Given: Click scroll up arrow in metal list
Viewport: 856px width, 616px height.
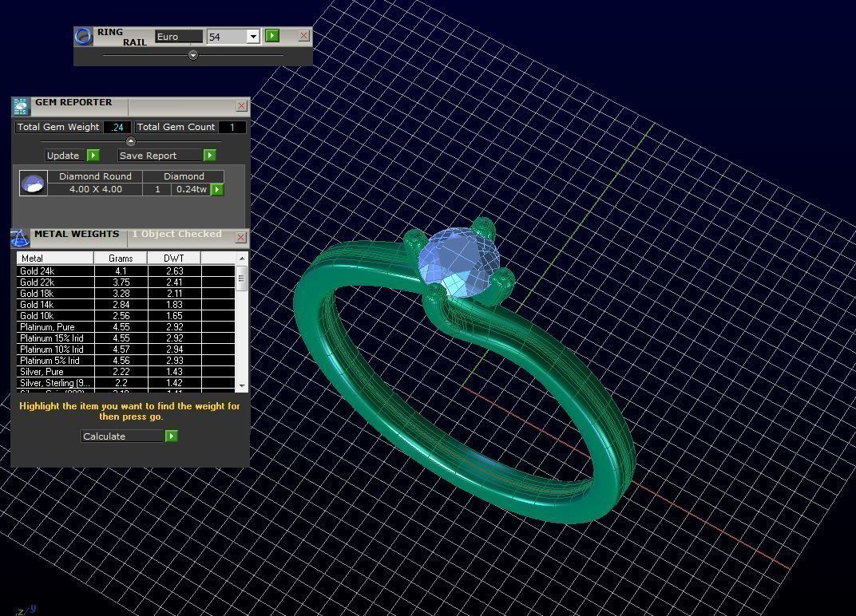Looking at the screenshot, I should (242, 258).
